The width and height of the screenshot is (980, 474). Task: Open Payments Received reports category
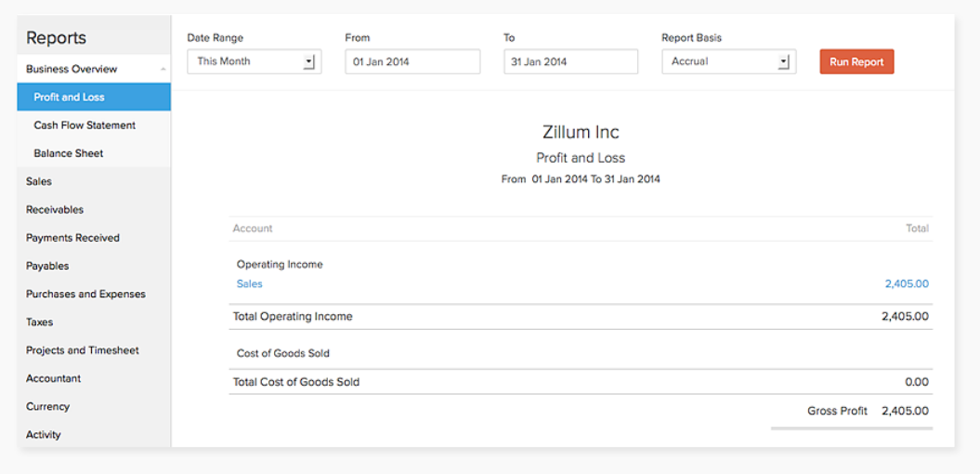click(72, 238)
